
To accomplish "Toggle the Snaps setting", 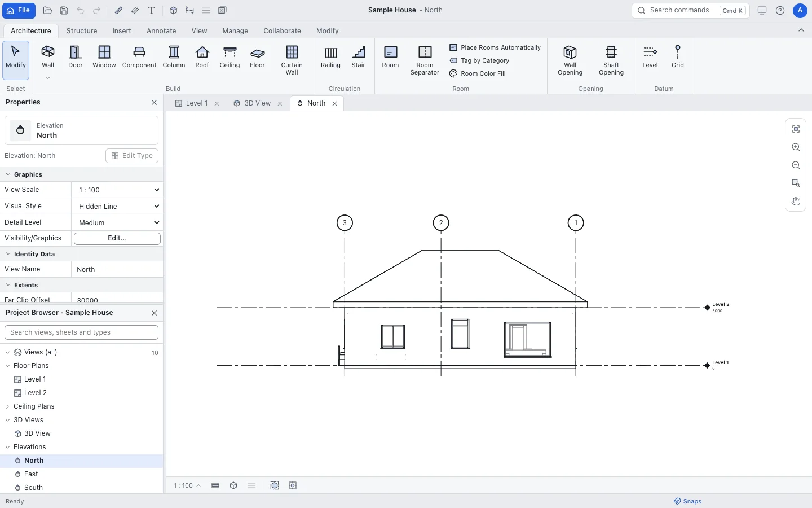I will (687, 501).
